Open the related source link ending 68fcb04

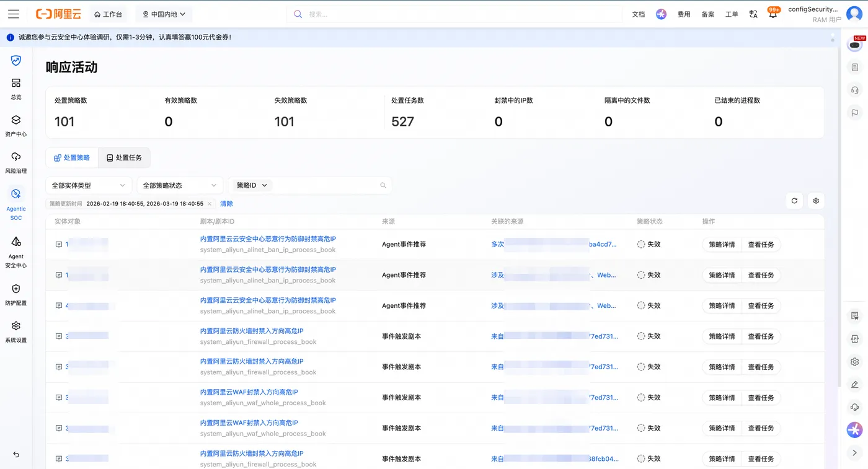coord(555,459)
